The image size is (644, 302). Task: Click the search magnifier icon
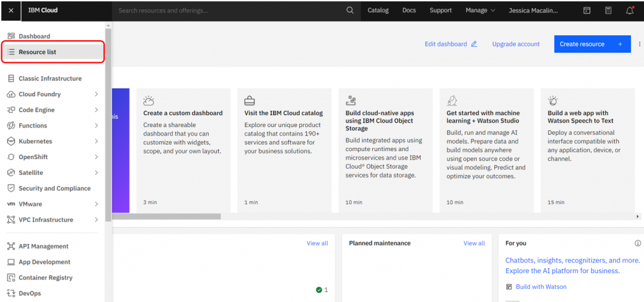pos(350,10)
